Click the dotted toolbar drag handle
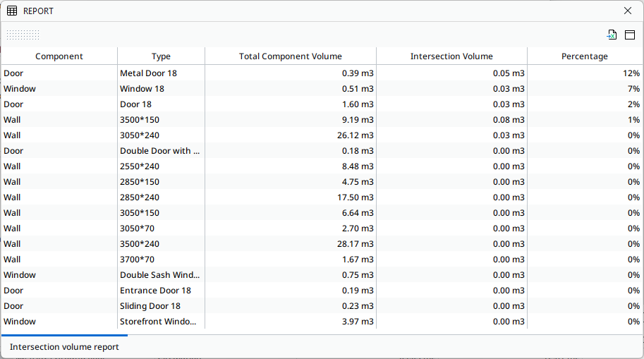This screenshot has height=359, width=644. coord(23,35)
